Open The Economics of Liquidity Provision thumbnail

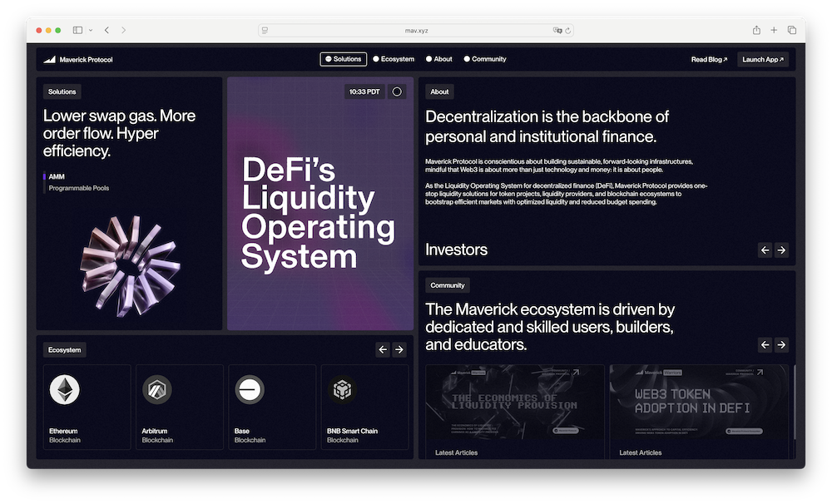[x=515, y=402]
